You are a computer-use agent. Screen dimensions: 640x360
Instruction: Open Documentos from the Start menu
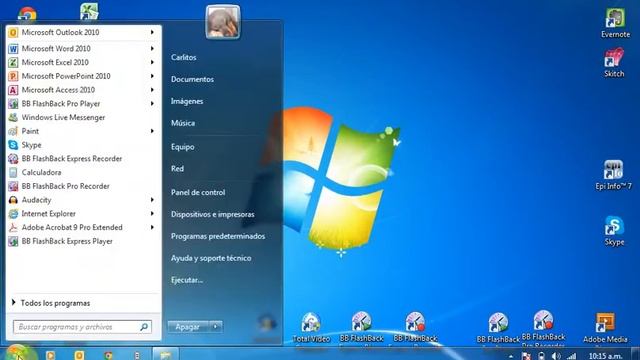[x=192, y=79]
